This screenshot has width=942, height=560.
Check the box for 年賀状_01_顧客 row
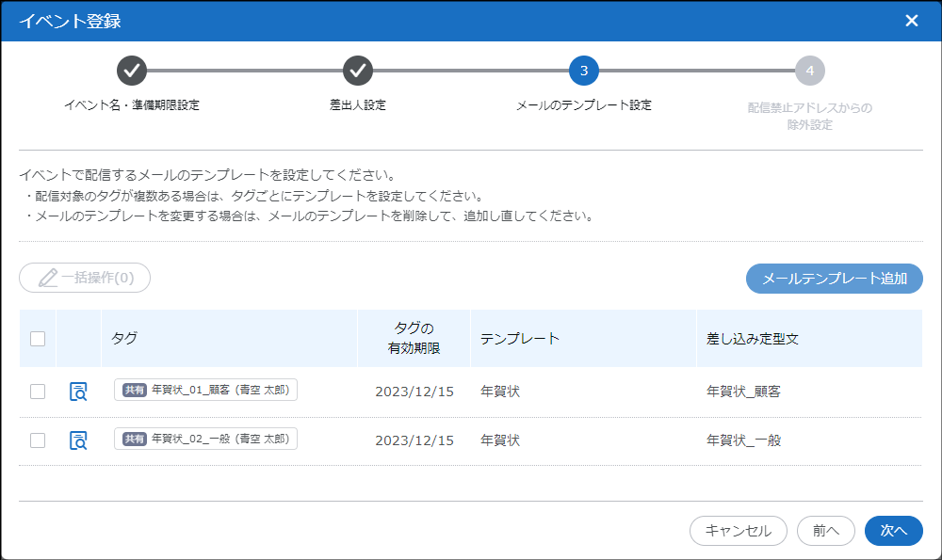click(38, 392)
